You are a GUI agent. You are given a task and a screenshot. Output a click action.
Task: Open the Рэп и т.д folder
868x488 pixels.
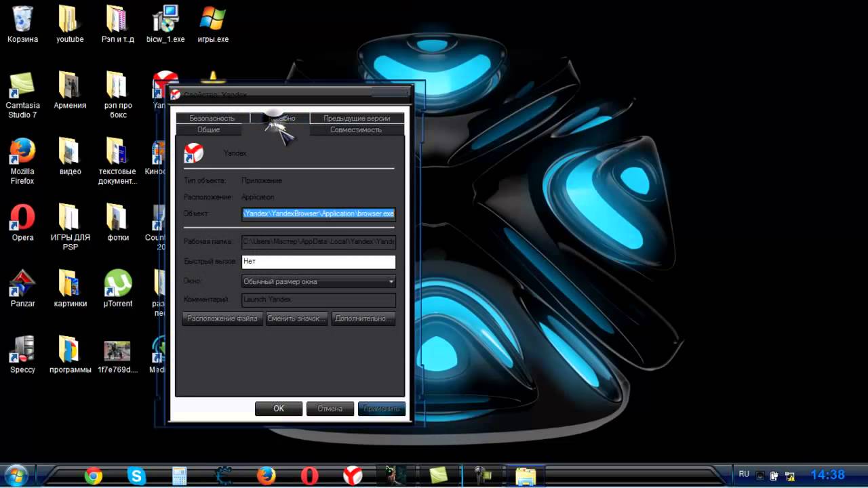pyautogui.click(x=117, y=24)
